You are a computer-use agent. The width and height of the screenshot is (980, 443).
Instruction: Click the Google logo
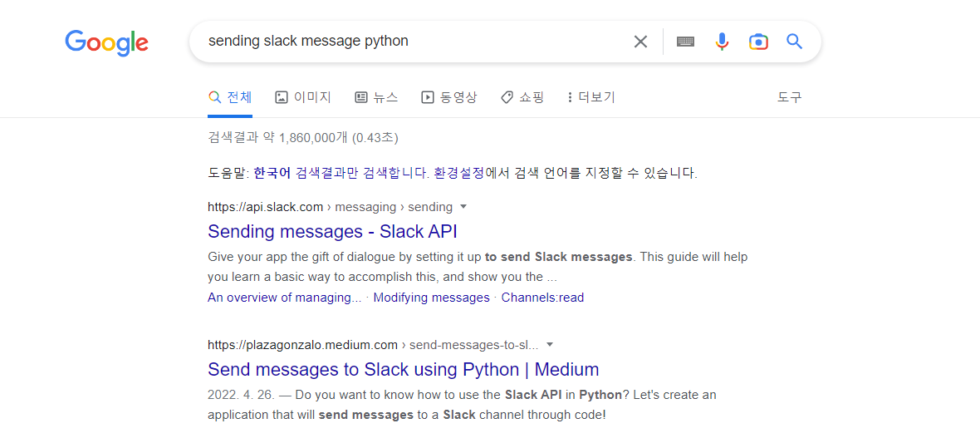tap(107, 42)
